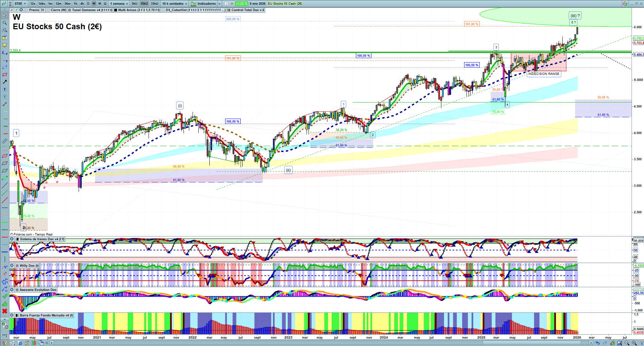Click the horizontal chart scrollbar
Viewport: 644px width, 346px height.
tap(319, 343)
